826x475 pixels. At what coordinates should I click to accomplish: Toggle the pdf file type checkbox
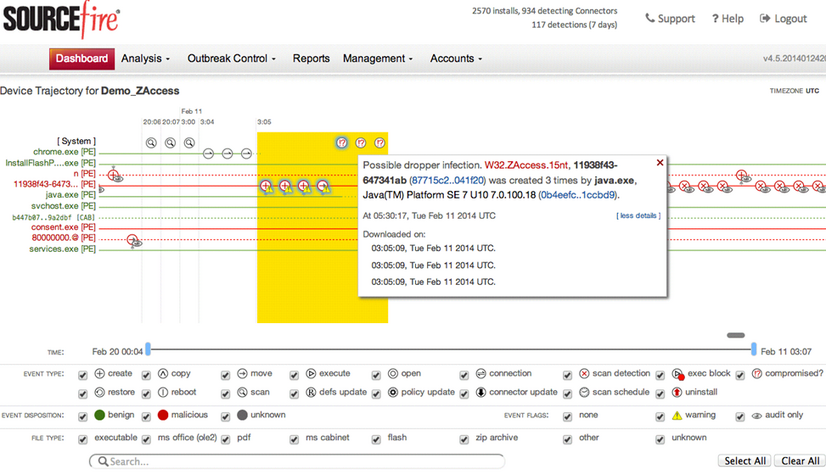point(225,439)
